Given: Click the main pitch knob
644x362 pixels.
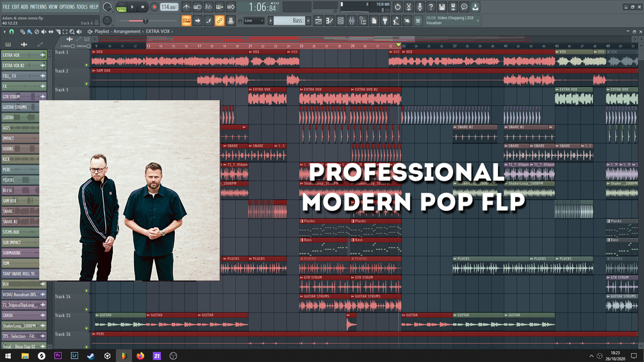Looking at the screenshot, I should 107,21.
